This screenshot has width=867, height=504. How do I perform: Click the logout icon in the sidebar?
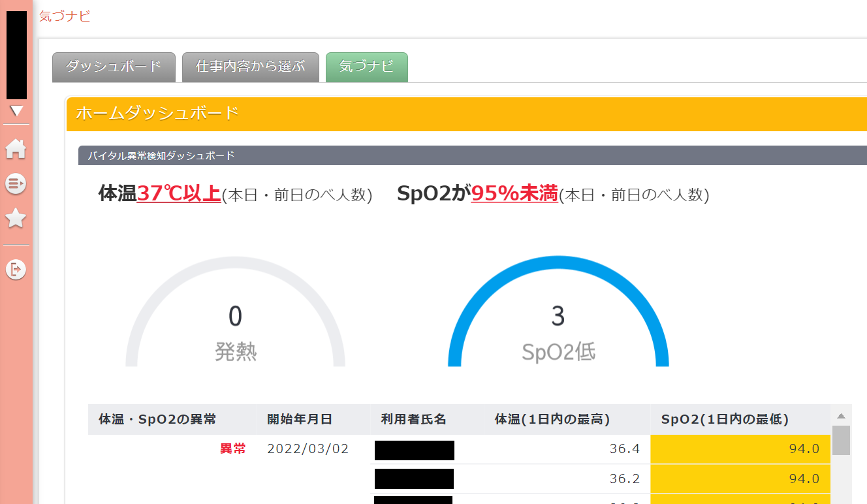coord(16,268)
